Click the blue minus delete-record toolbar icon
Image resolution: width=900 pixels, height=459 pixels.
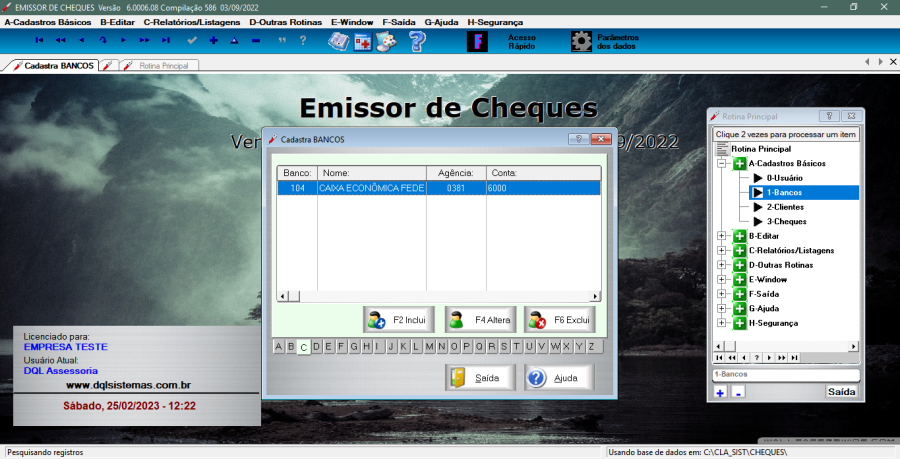click(255, 41)
